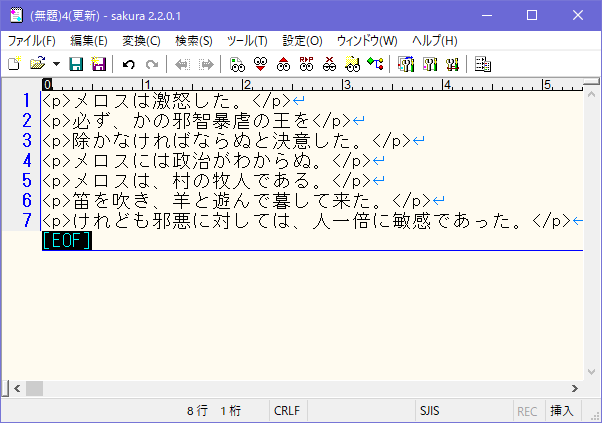Open the 設定(O) menu
The width and height of the screenshot is (602, 423).
(x=303, y=41)
